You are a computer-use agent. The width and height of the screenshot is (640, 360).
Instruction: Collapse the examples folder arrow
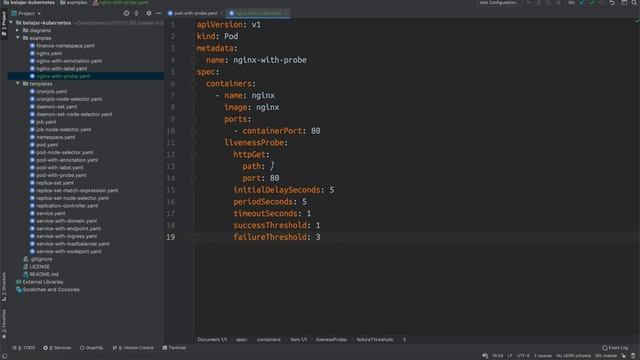tap(18, 38)
